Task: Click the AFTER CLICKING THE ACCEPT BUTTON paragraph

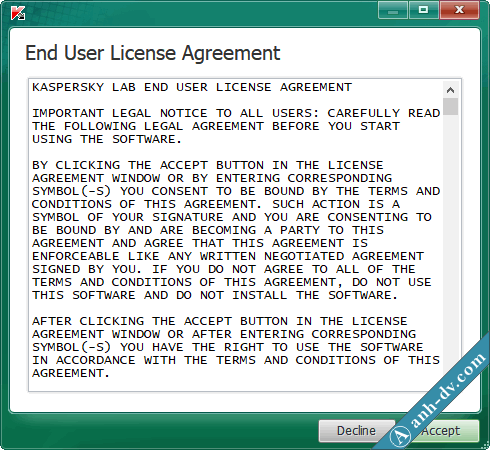Action: [x=236, y=347]
